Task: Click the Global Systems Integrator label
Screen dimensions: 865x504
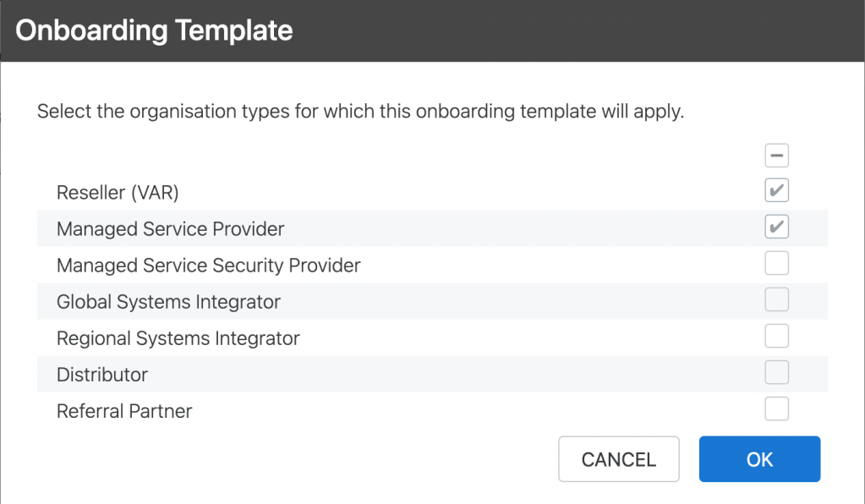Action: 168,302
